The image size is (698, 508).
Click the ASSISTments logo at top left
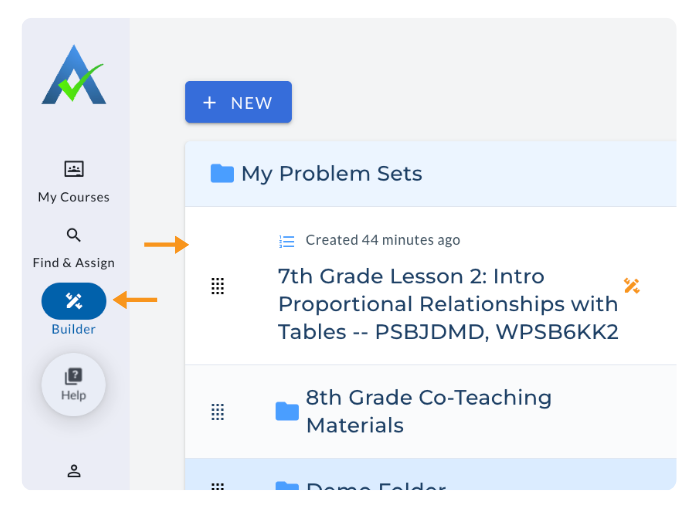click(x=73, y=74)
